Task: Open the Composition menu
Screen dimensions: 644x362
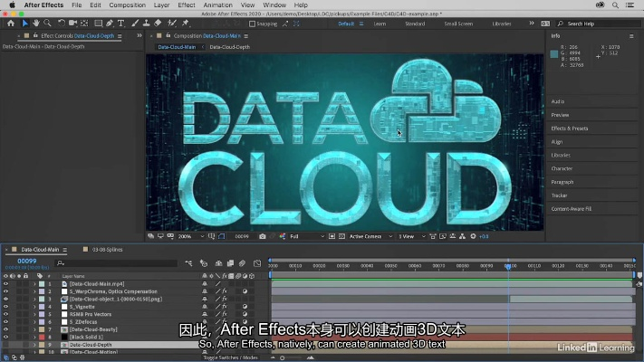Action: pyautogui.click(x=127, y=5)
